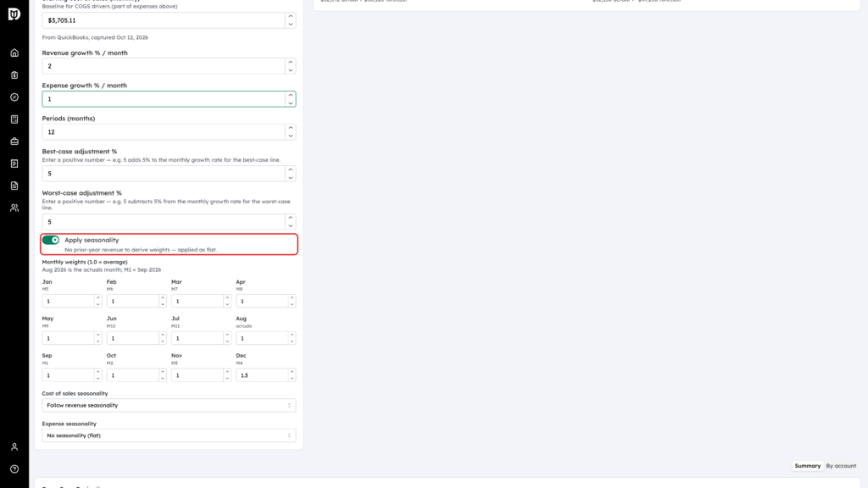Decrease Periods (months) with down arrow

(291, 136)
